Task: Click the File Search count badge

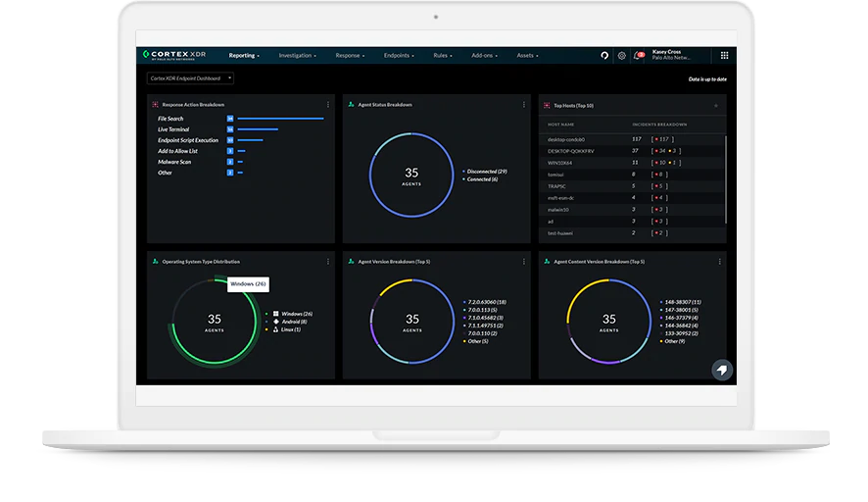Action: tap(230, 119)
